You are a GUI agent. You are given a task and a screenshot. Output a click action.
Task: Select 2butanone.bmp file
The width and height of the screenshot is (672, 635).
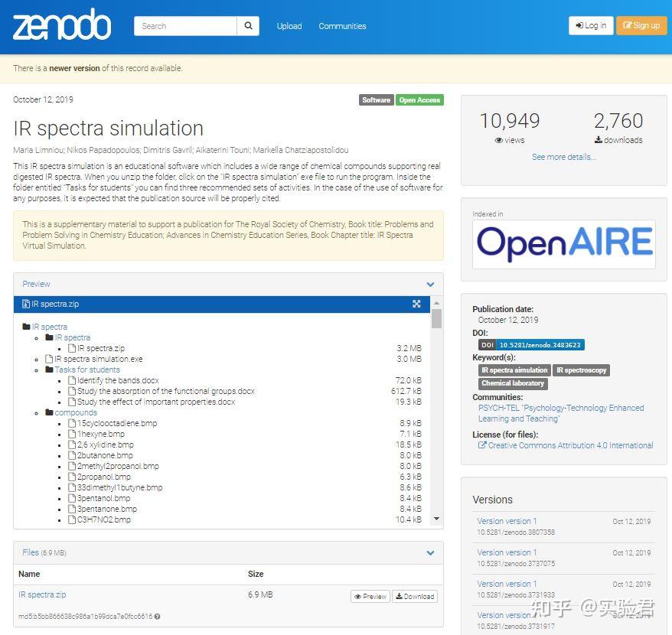click(x=105, y=455)
